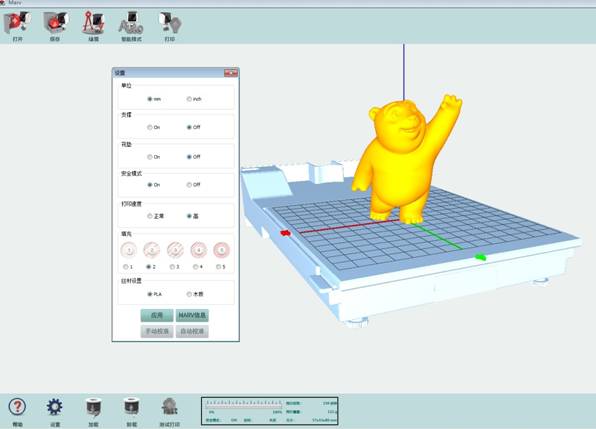Select the inch unit radio button

[x=189, y=99]
